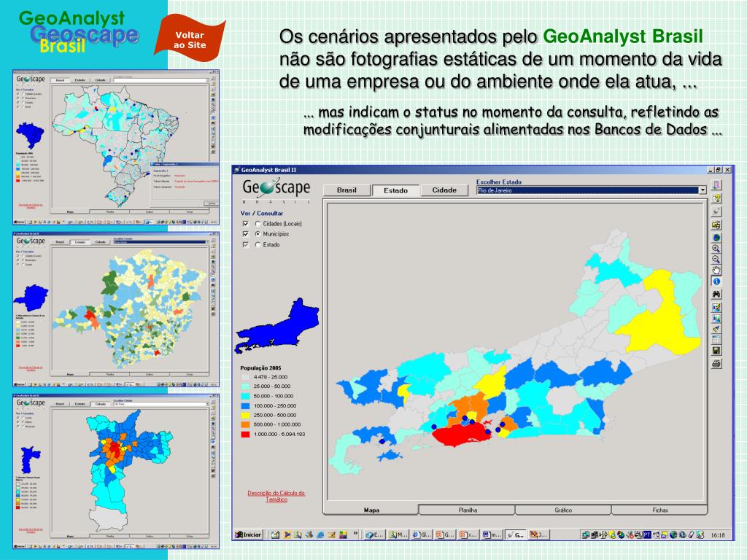Open the Fichas bottom tab
The height and width of the screenshot is (560, 747).
659,510
